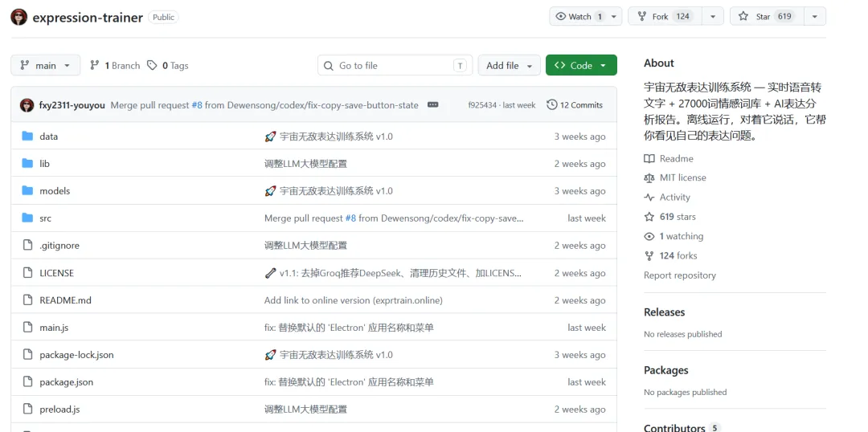The image size is (868, 432).
Task: Click the LICENSE file icon
Action: [x=27, y=273]
